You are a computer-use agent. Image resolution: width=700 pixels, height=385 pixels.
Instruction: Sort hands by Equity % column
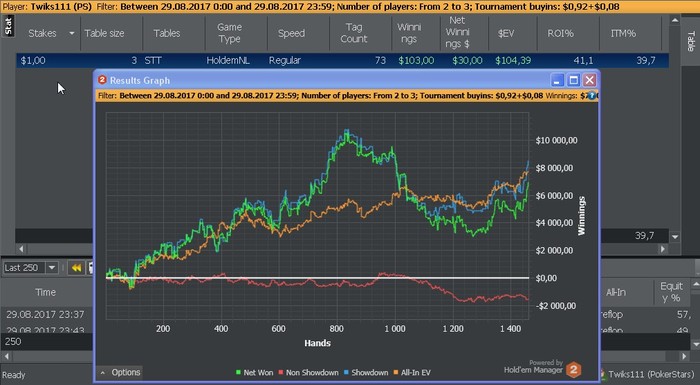coord(671,292)
